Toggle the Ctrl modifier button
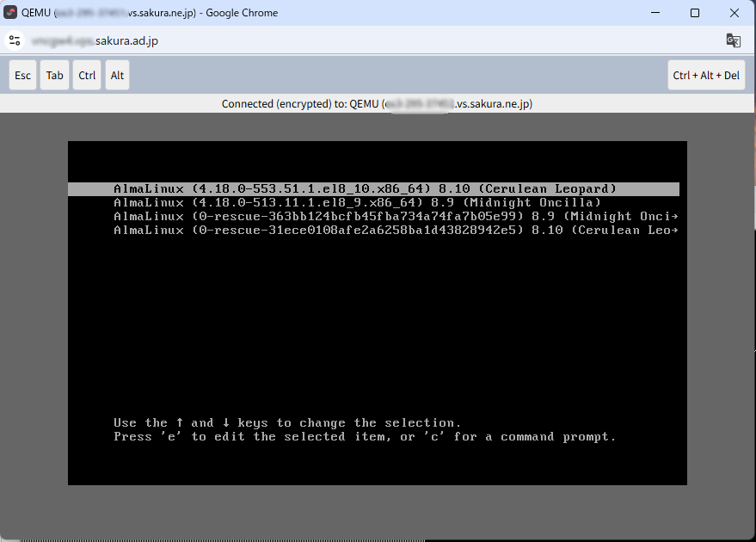Screen dimensions: 756x542 pyautogui.click(x=87, y=75)
